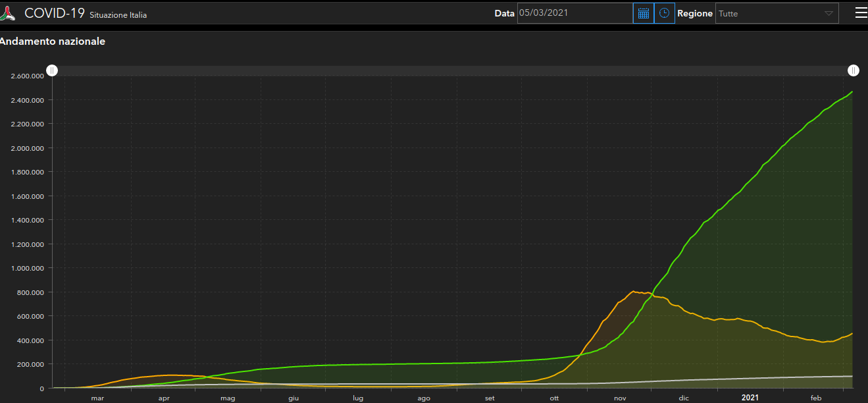Viewport: 868px width, 403px height.
Task: Click the right handle of range slider
Action: pyautogui.click(x=853, y=70)
